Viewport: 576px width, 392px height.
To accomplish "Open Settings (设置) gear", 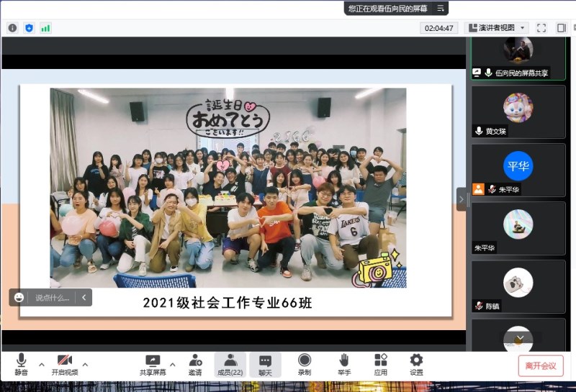I will click(416, 365).
